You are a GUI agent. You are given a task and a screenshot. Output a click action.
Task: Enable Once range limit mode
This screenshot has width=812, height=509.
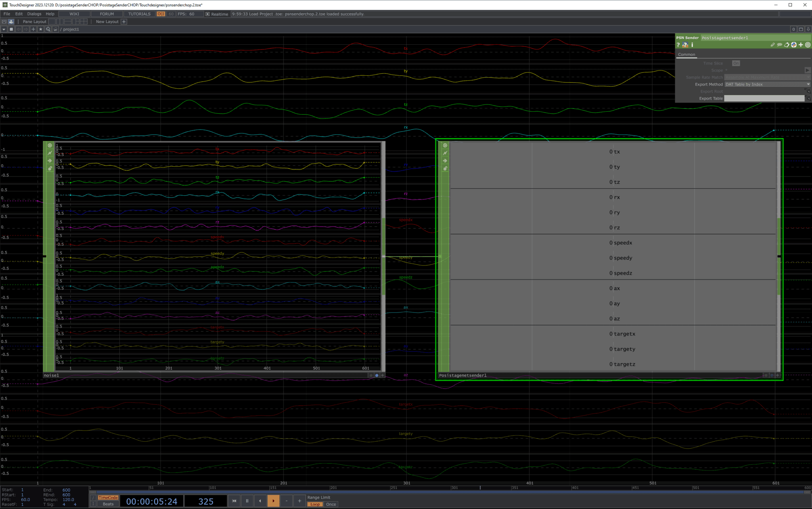331,504
